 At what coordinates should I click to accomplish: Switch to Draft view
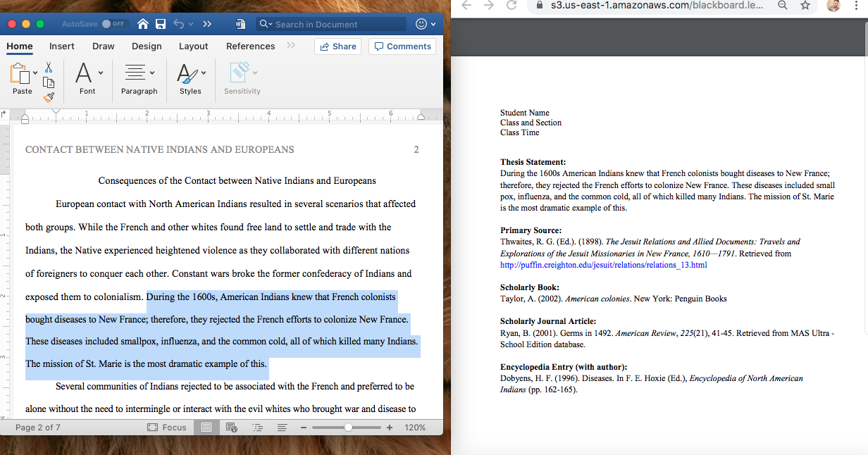coord(282,428)
